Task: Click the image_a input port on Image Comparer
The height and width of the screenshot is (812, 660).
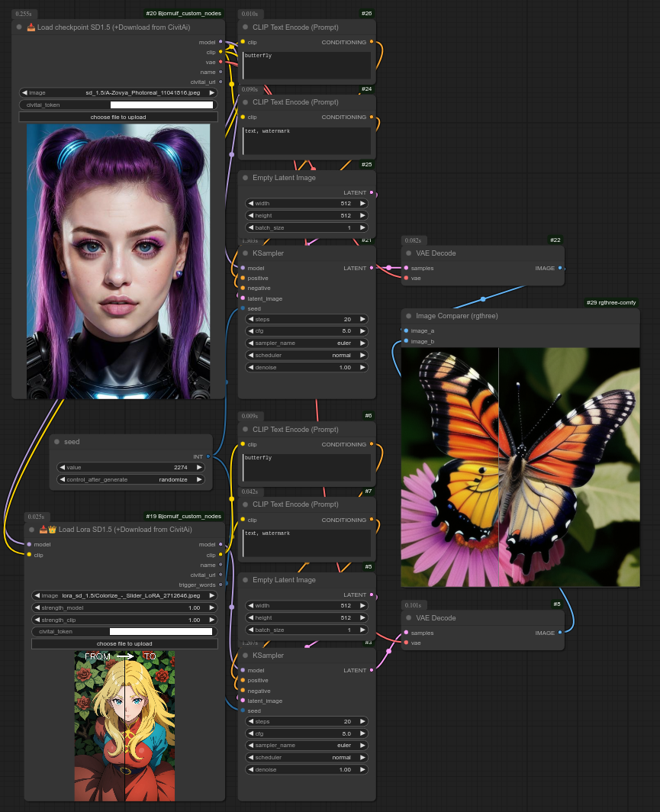Action: [406, 330]
